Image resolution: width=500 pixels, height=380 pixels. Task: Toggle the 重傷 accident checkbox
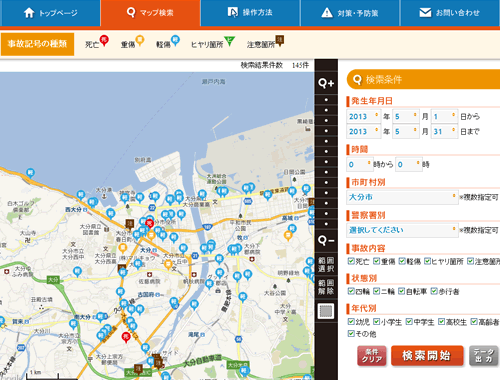(377, 261)
